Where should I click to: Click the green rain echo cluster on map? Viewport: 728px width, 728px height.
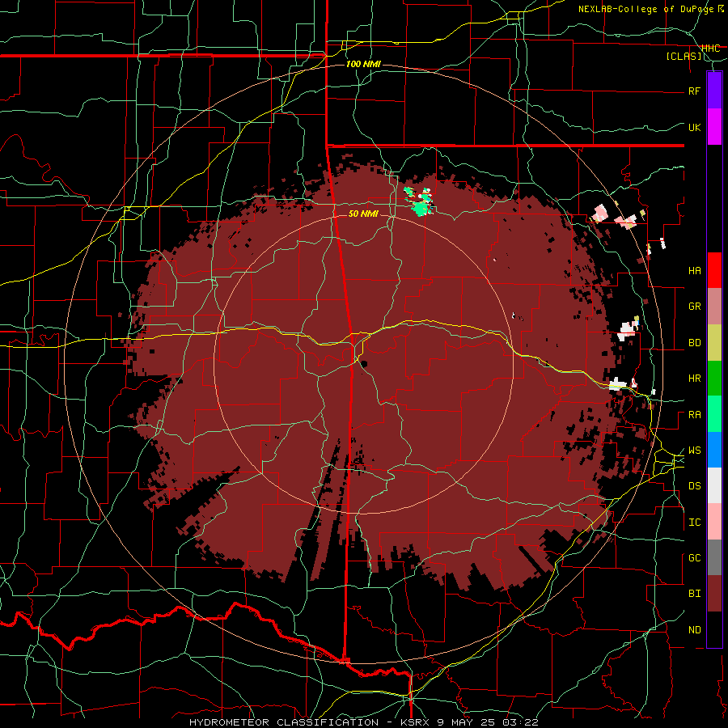419,201
